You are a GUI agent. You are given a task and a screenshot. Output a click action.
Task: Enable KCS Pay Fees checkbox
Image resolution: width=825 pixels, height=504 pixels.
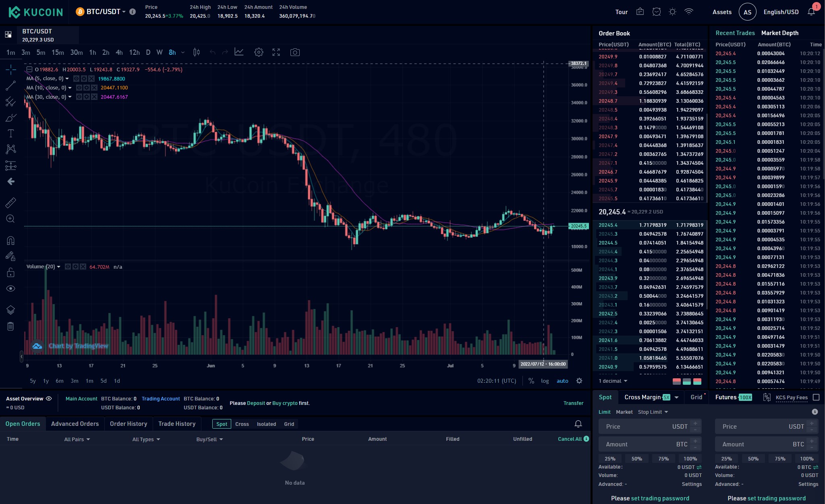(x=816, y=397)
